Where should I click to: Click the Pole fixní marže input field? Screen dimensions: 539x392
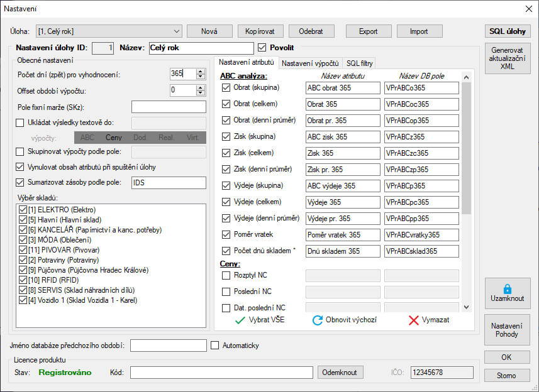tap(169, 107)
